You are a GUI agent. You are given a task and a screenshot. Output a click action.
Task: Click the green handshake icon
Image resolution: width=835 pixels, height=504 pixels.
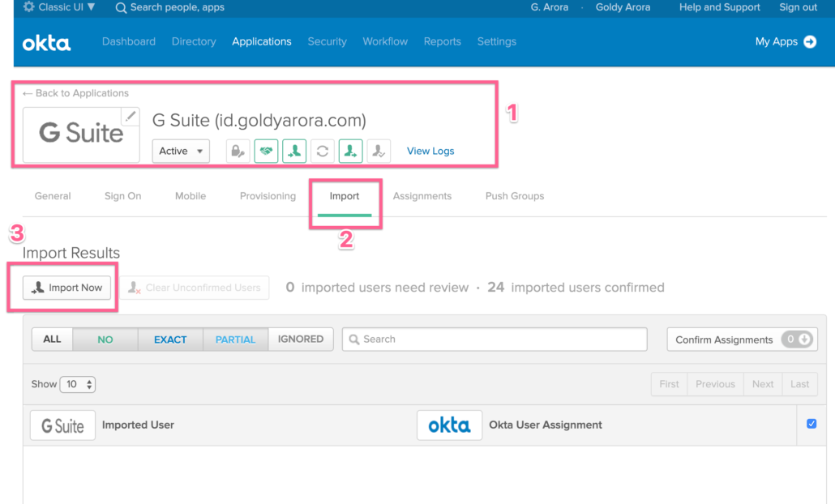click(266, 152)
